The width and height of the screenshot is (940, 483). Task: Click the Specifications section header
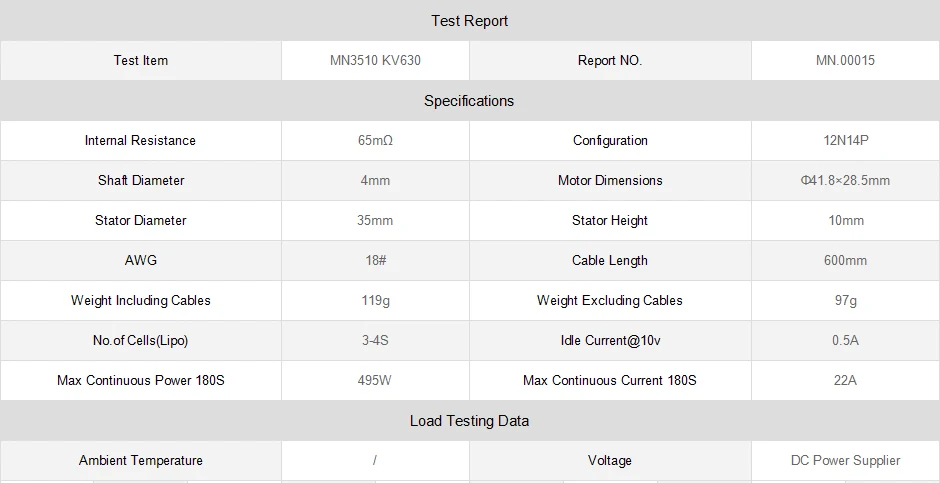[469, 101]
